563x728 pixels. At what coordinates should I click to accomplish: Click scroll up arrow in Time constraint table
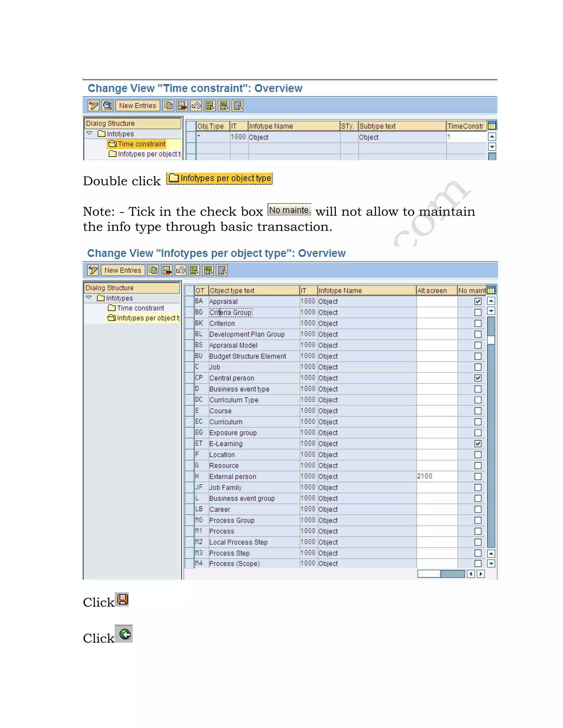click(x=492, y=137)
